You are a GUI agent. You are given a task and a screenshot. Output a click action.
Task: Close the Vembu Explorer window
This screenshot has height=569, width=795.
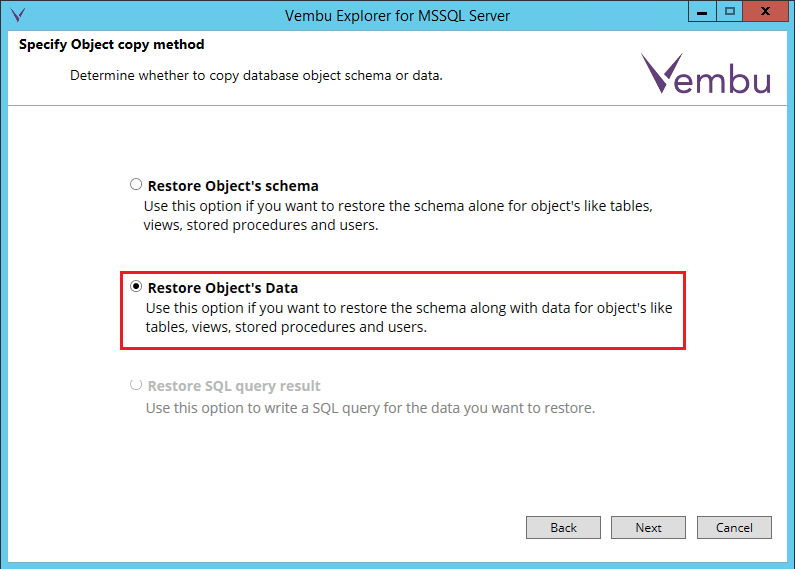pyautogui.click(x=765, y=11)
